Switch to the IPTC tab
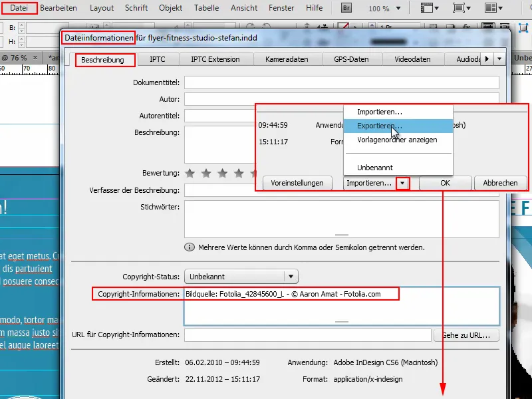The width and height of the screenshot is (532, 399). coord(158,59)
